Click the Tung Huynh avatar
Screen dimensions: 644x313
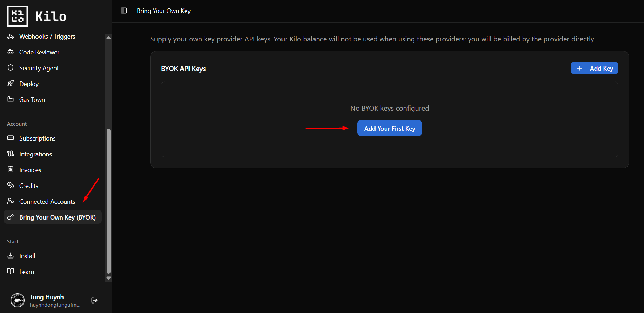pyautogui.click(x=18, y=300)
